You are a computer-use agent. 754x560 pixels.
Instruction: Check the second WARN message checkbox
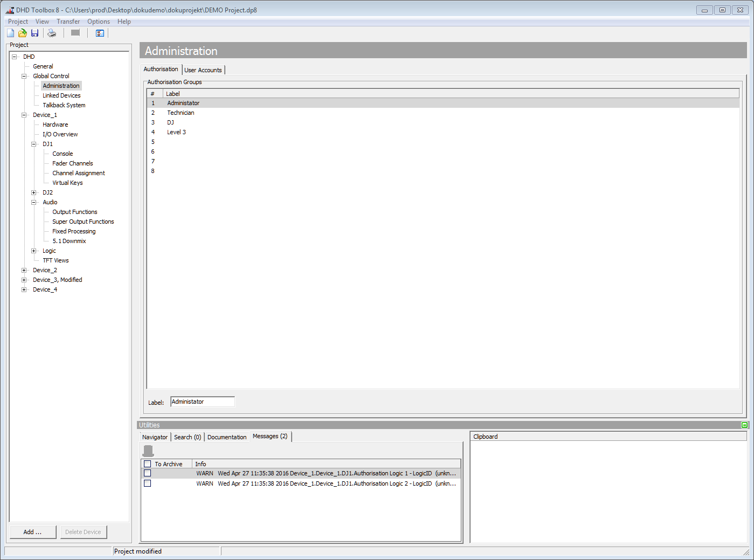[147, 483]
